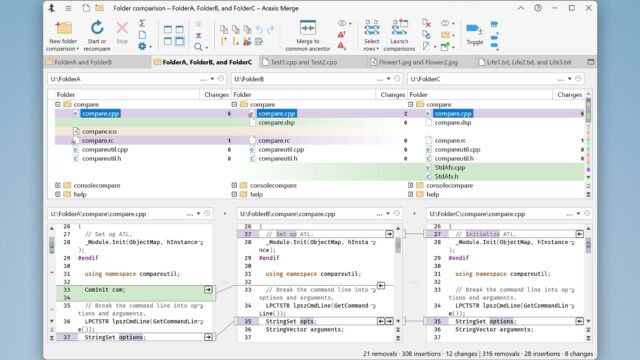The width and height of the screenshot is (640, 360).
Task: Select the bottom-left layout icon
Action: pyautogui.click(x=168, y=41)
